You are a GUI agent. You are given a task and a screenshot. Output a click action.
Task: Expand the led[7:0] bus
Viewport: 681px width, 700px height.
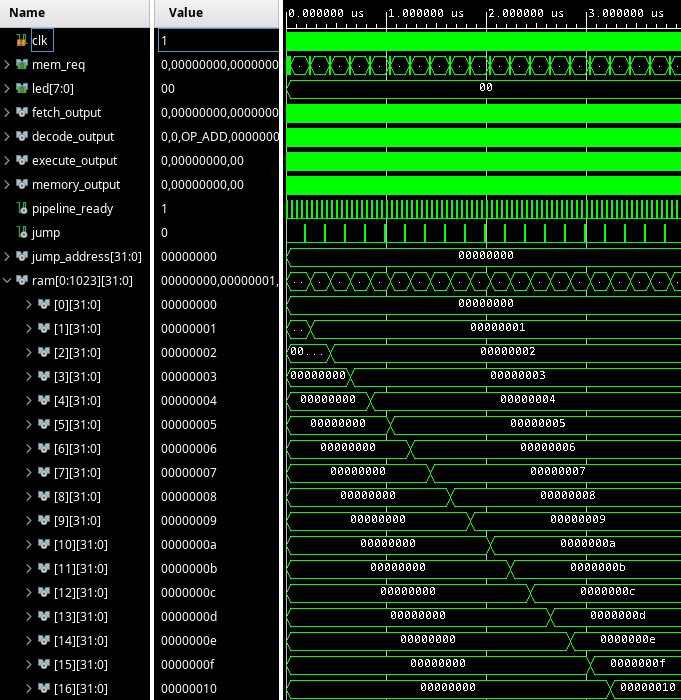tap(7, 88)
